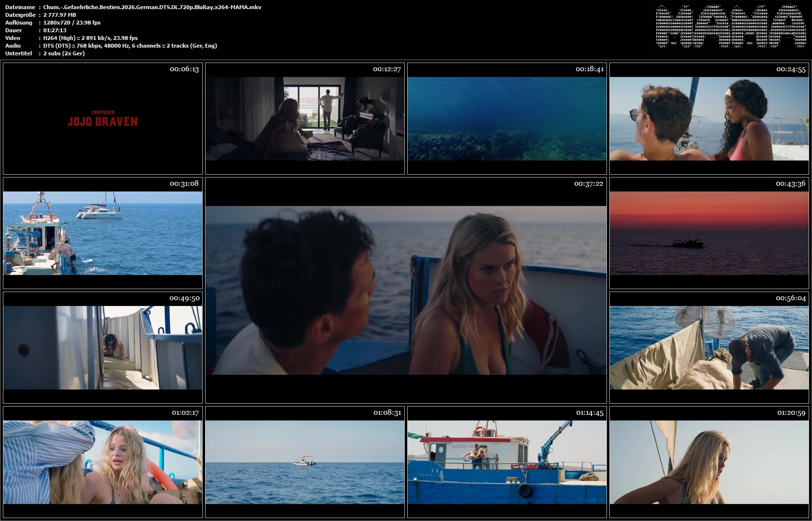The width and height of the screenshot is (812, 521).
Task: Click the H264 video codec details
Action: click(90, 38)
